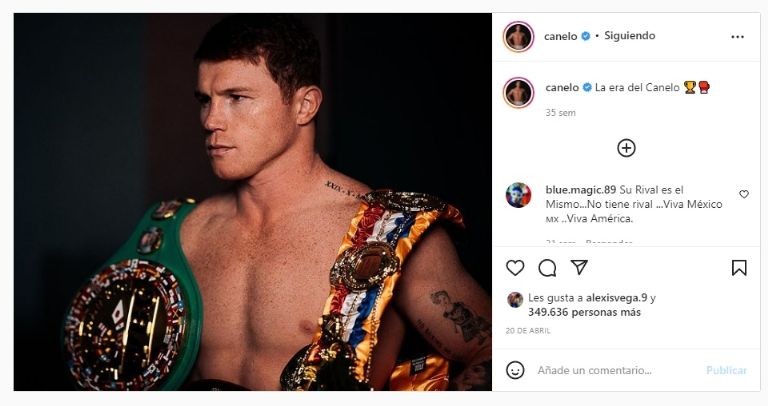Click canelo's avatar beside the caption
The image size is (768, 406).
click(518, 92)
